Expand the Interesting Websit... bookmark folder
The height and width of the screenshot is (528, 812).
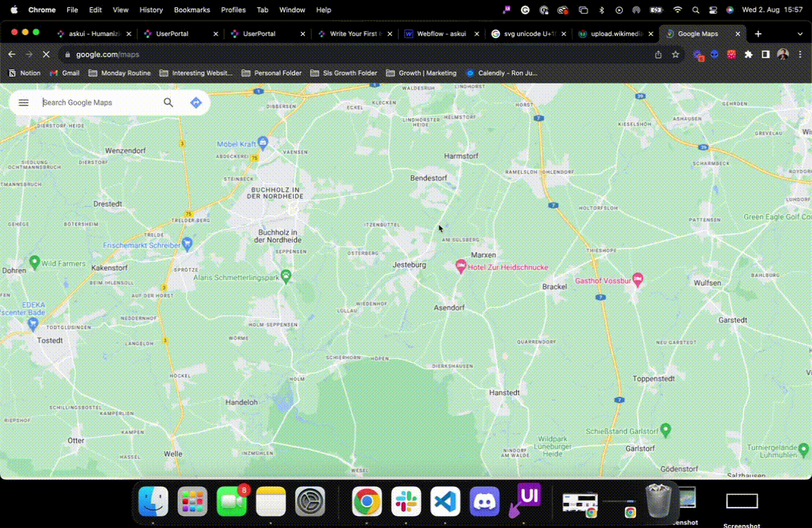[196, 73]
